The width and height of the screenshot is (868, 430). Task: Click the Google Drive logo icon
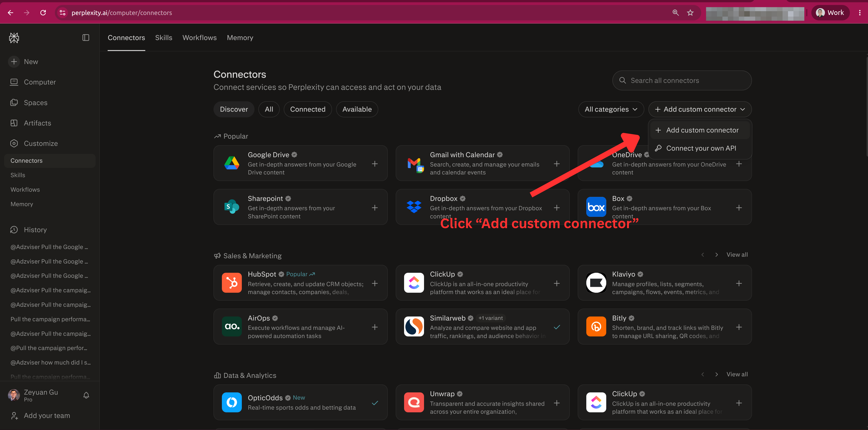[x=232, y=163]
